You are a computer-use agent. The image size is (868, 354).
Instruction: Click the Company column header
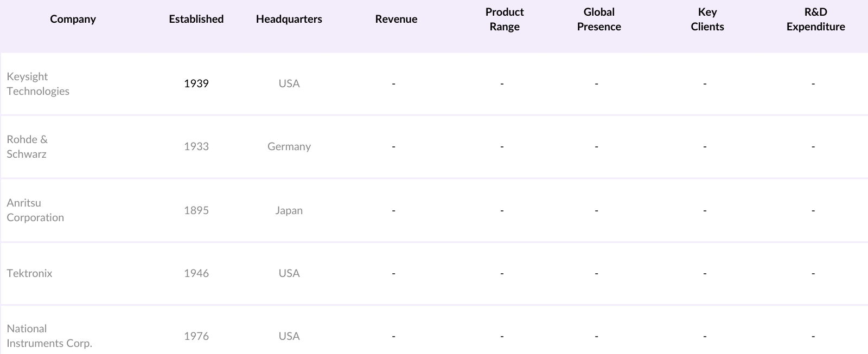click(73, 19)
